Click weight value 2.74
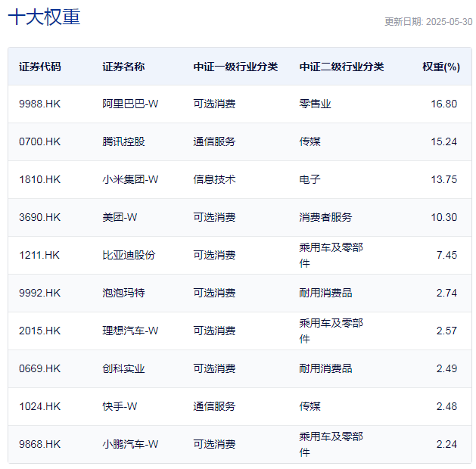Screen dimensions: 476x469 (x=446, y=293)
